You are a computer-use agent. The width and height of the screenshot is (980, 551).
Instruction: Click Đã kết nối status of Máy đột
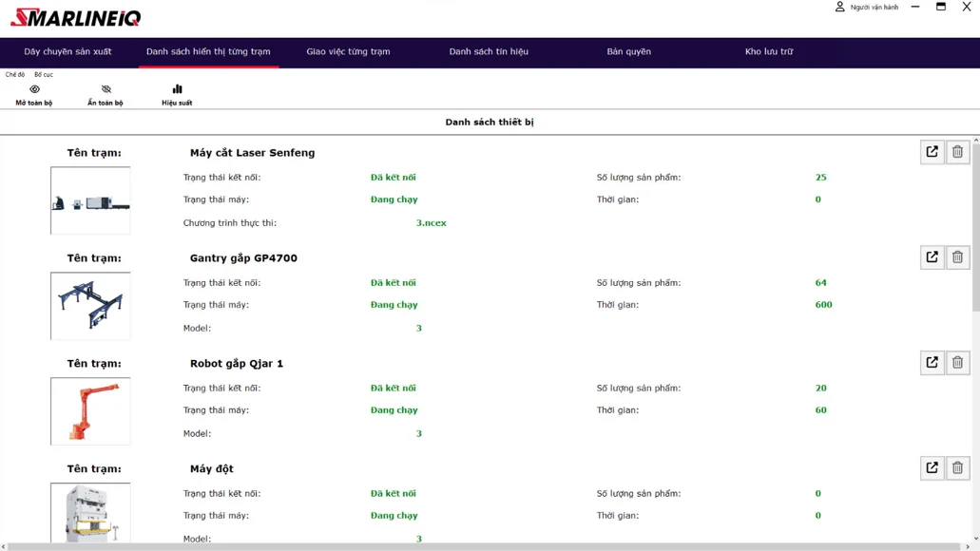tap(394, 494)
